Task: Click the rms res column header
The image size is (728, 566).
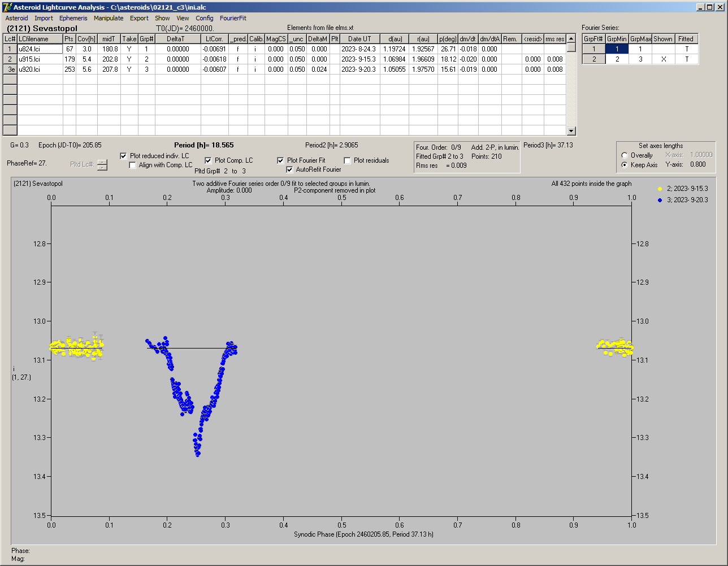Action: [x=555, y=39]
